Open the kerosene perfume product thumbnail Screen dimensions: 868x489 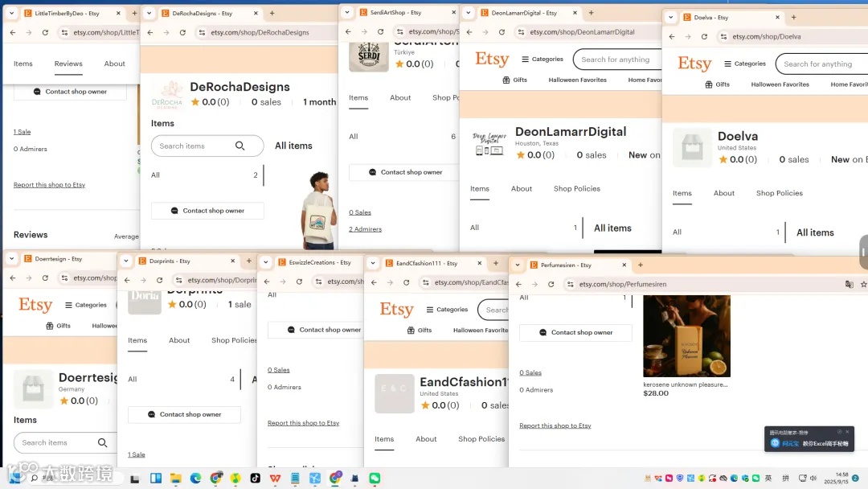coord(686,336)
